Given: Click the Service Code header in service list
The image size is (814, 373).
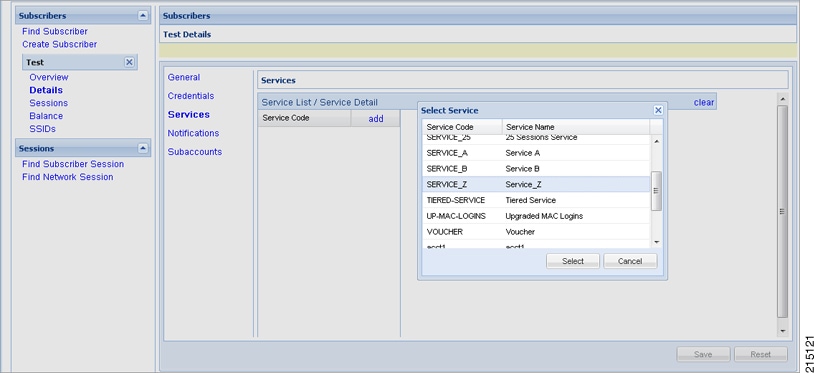Looking at the screenshot, I should (x=305, y=118).
